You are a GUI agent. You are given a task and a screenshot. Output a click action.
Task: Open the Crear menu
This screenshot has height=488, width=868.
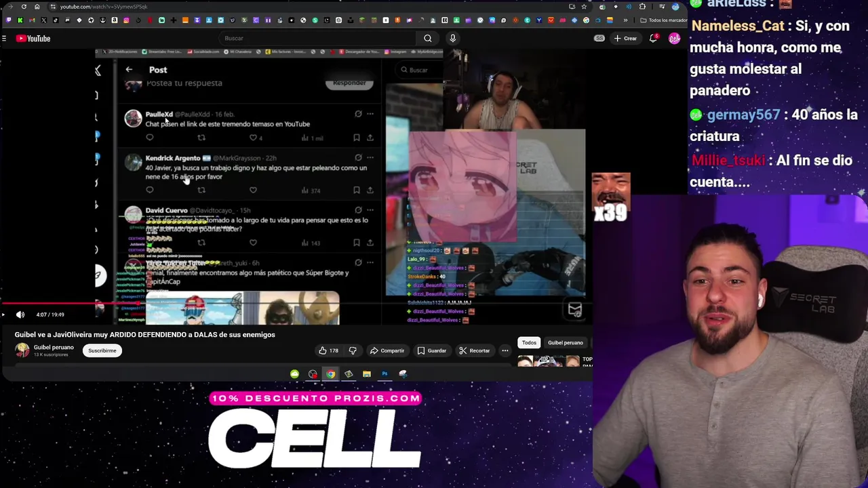[625, 39]
